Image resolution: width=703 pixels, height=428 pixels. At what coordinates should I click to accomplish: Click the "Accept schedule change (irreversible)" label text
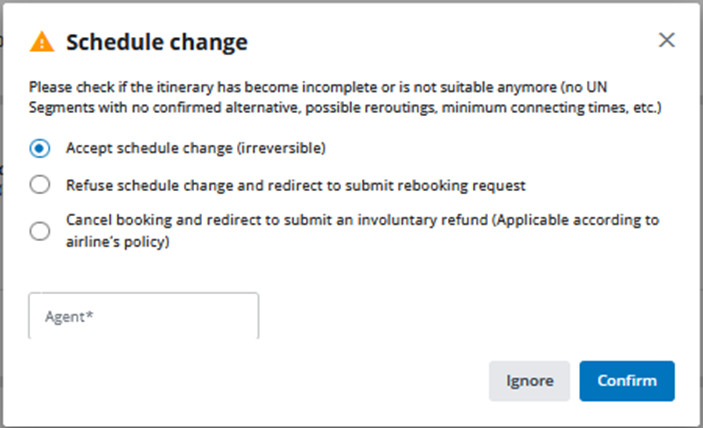tap(196, 148)
